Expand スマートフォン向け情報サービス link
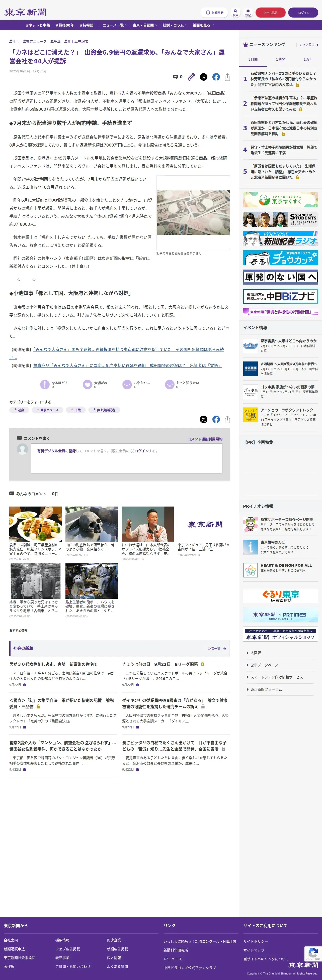The height and width of the screenshot is (980, 322). point(275,677)
